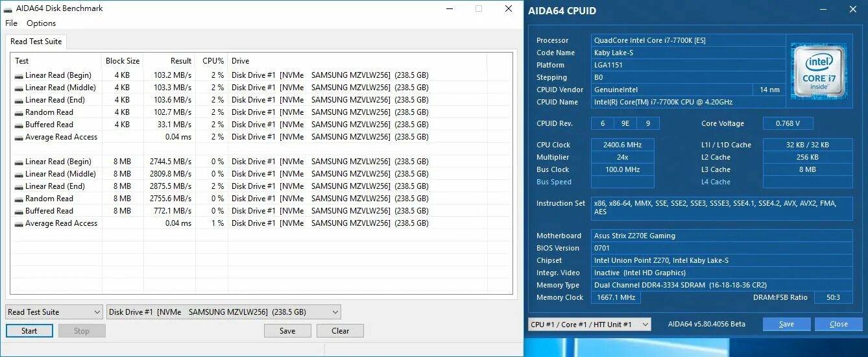Image resolution: width=868 pixels, height=357 pixels.
Task: Click drive icon of 8 MB Linear Read (Middle)
Action: [x=19, y=174]
